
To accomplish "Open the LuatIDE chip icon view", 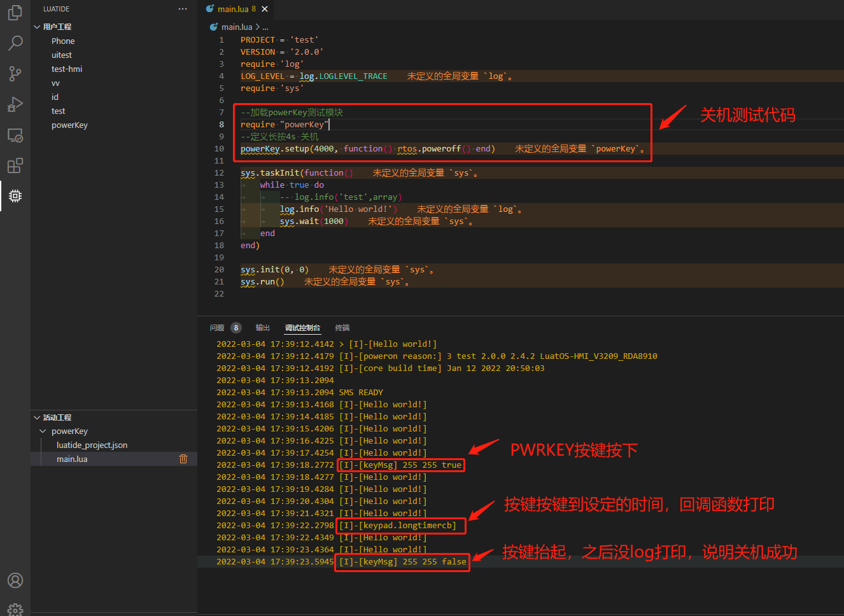I will 15,196.
